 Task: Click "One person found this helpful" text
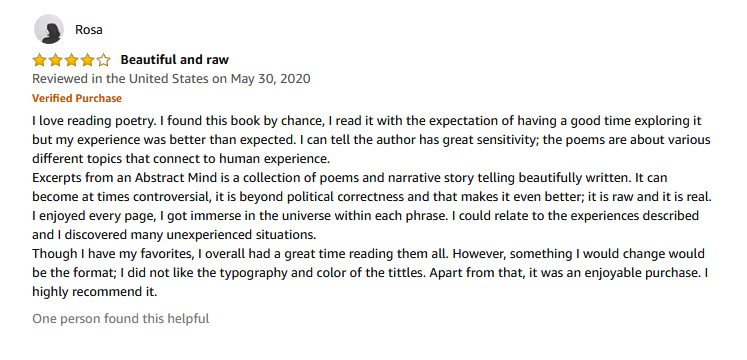point(121,319)
